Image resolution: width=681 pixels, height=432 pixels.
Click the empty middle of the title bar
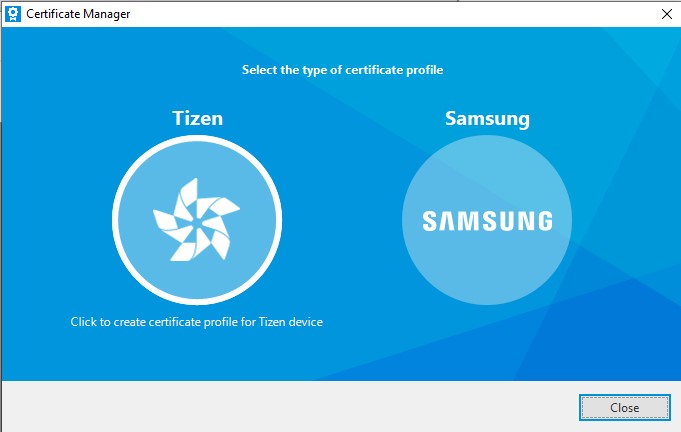tap(380, 14)
